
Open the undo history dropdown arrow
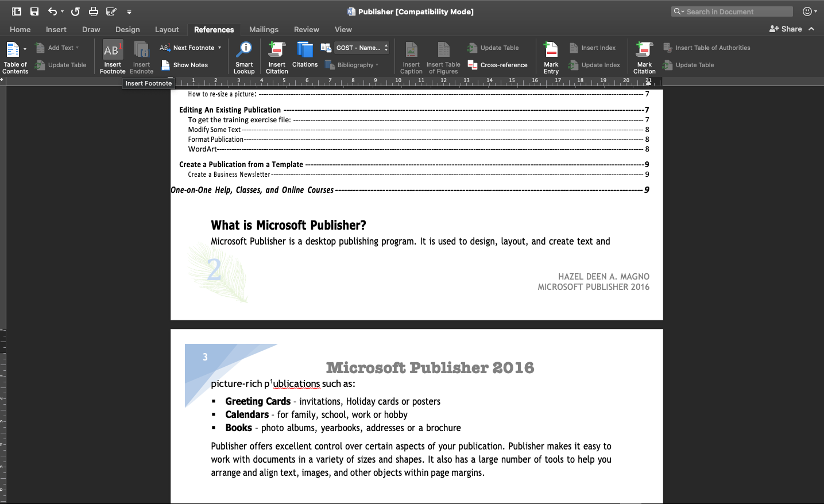click(x=62, y=11)
